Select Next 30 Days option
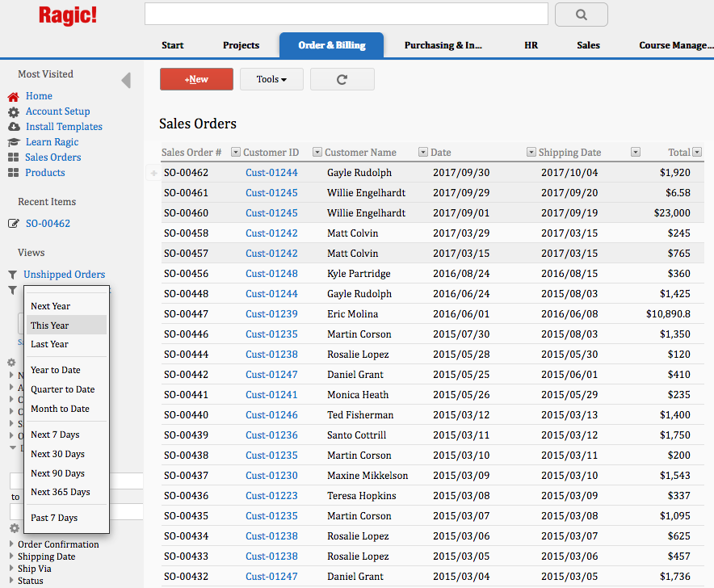714x588 pixels. coord(66,454)
